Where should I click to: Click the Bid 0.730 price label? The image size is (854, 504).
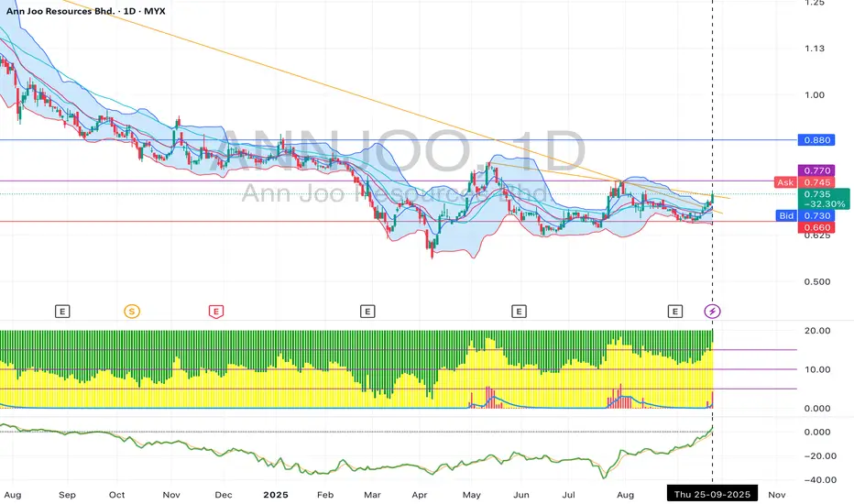coord(805,215)
